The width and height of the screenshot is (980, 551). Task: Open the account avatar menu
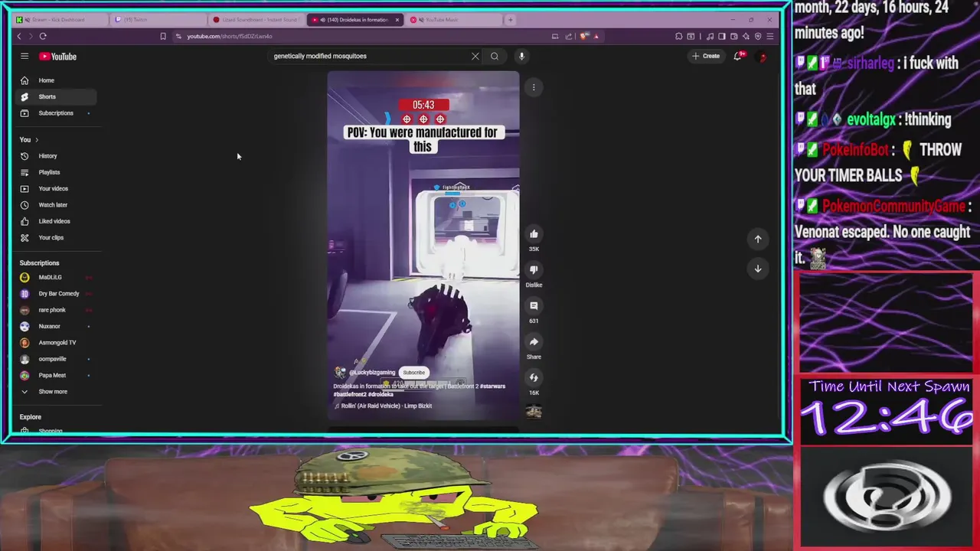[762, 56]
